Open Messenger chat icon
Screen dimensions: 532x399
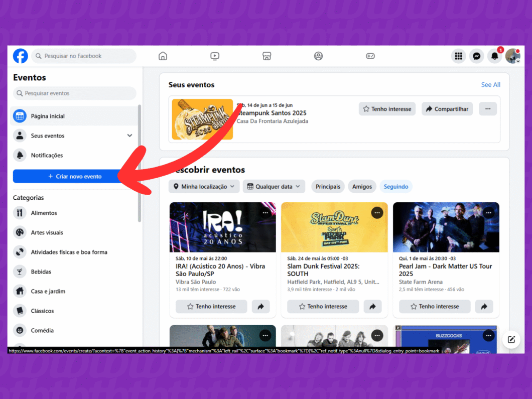[x=476, y=56]
